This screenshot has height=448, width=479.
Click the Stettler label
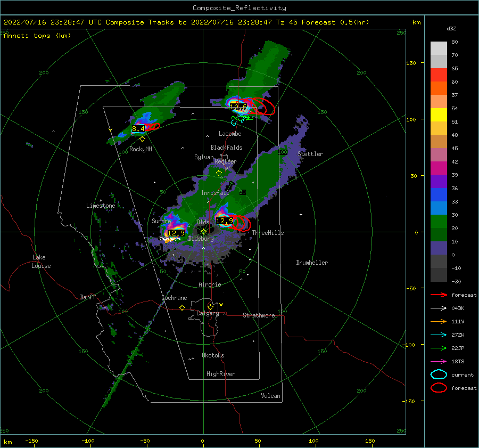tap(310, 154)
